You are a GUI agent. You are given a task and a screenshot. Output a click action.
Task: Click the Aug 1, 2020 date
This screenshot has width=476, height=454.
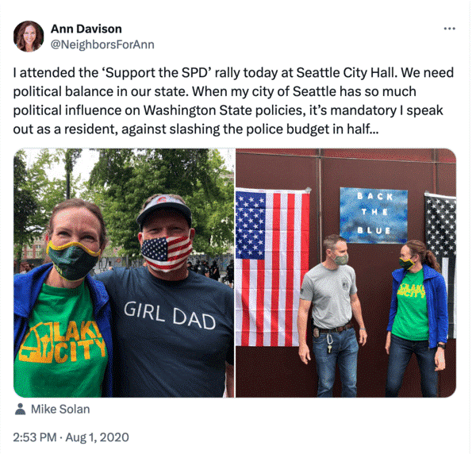coord(97,437)
